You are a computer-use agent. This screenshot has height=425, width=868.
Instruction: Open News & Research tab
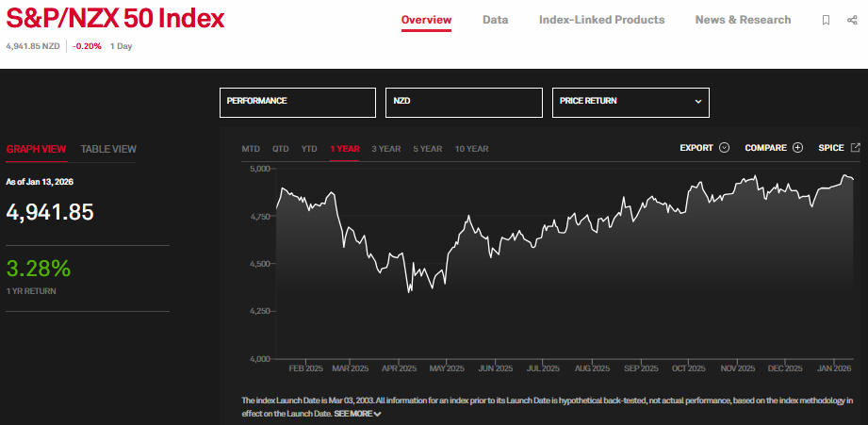pos(743,20)
